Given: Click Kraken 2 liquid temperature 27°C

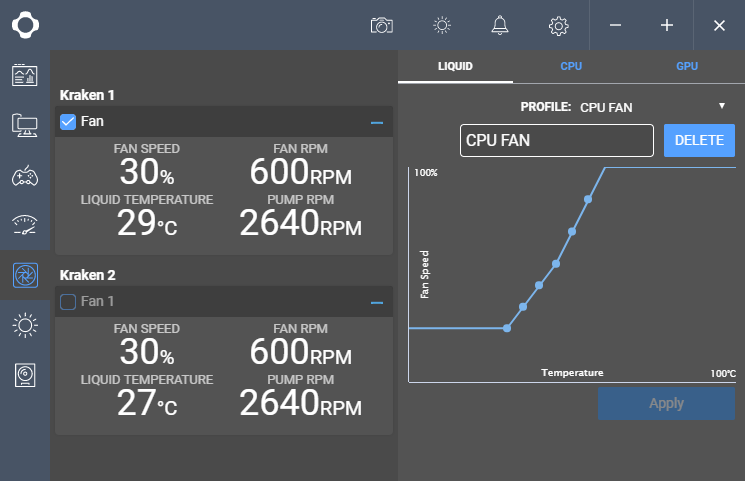Looking at the screenshot, I should coord(147,403).
